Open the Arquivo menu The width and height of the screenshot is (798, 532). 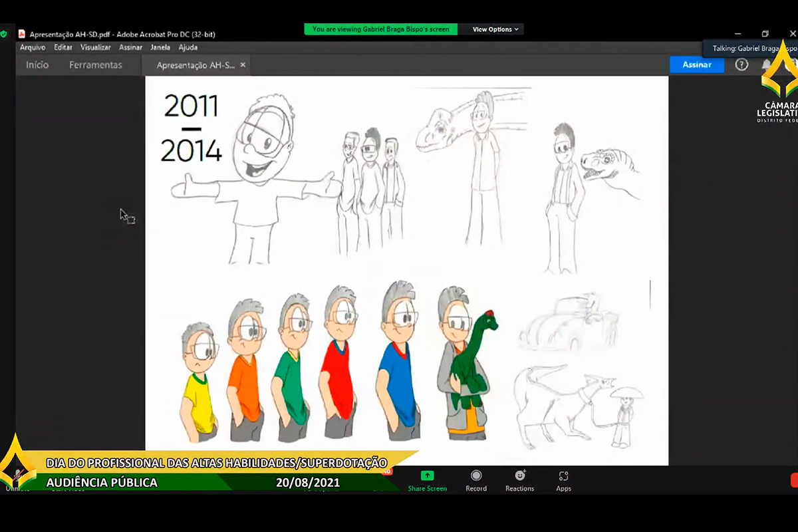tap(33, 48)
